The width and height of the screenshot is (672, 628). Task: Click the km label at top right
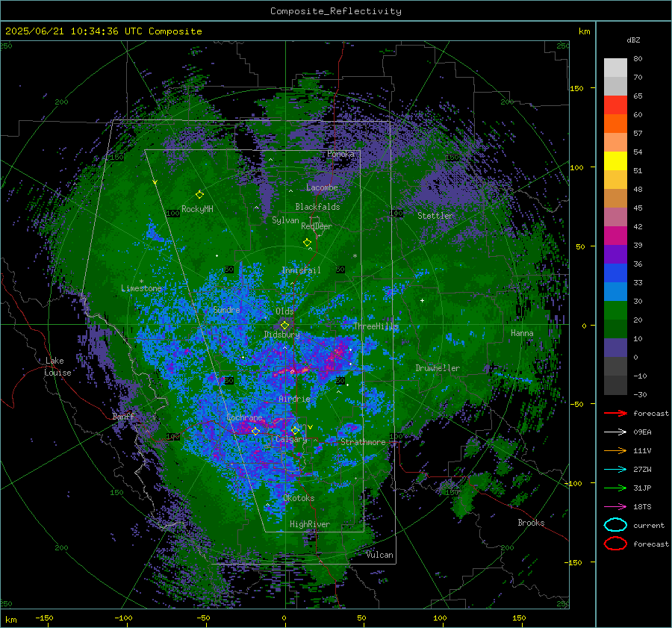(x=584, y=31)
